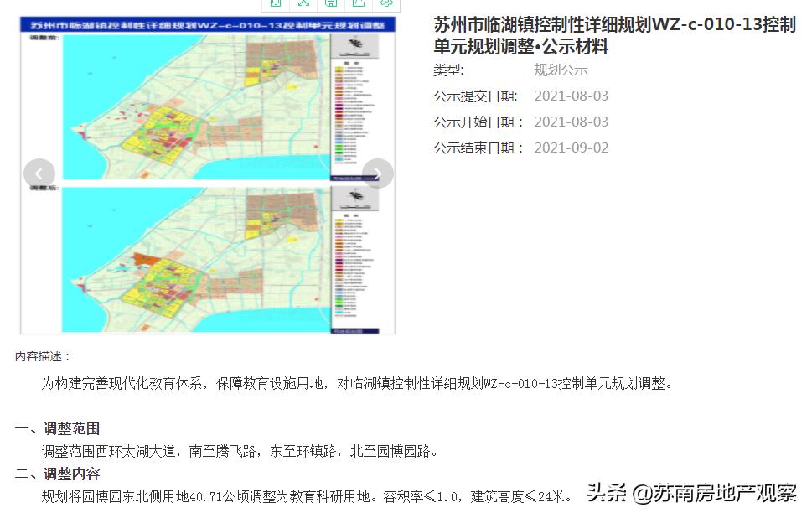Click a yellow legend color swatch on the map
812x518 pixels.
(338, 69)
